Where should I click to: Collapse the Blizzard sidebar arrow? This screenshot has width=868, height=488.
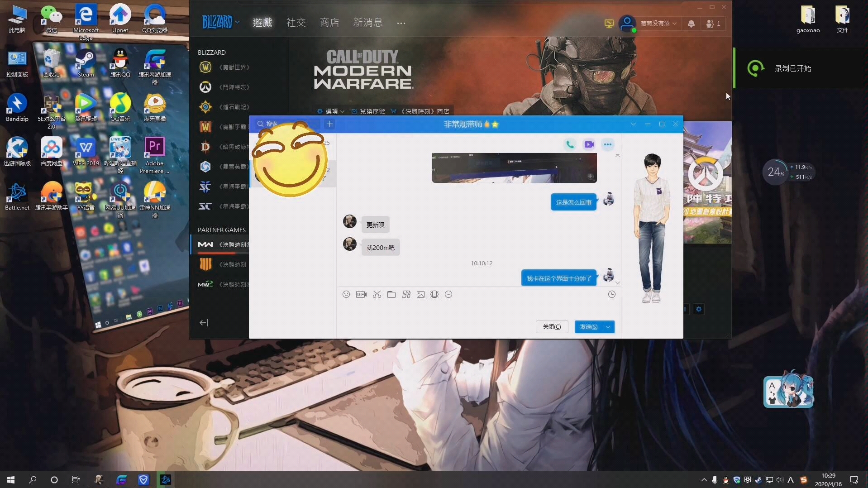(204, 323)
